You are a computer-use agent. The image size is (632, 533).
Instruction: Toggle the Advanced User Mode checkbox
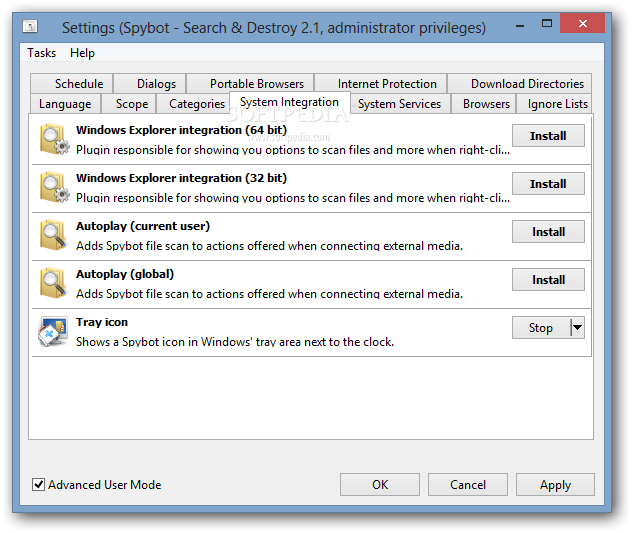pyautogui.click(x=38, y=484)
